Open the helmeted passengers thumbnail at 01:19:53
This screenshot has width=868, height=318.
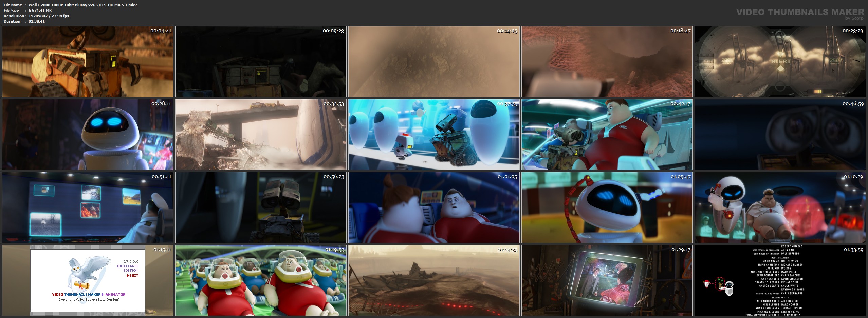tap(261, 280)
